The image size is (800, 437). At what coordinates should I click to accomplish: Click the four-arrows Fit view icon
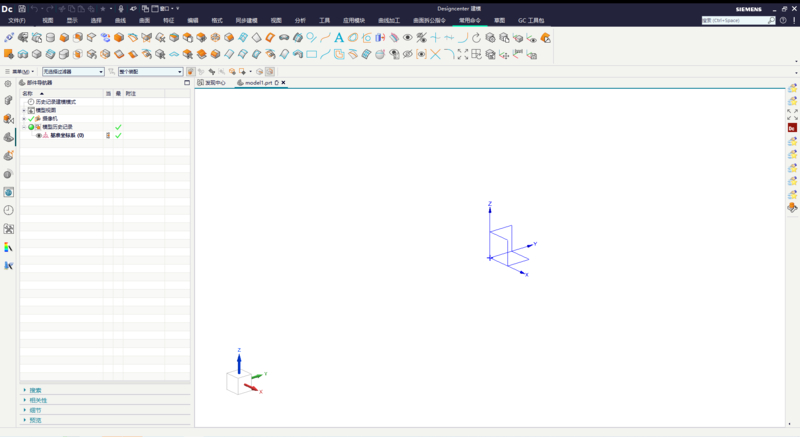463,54
